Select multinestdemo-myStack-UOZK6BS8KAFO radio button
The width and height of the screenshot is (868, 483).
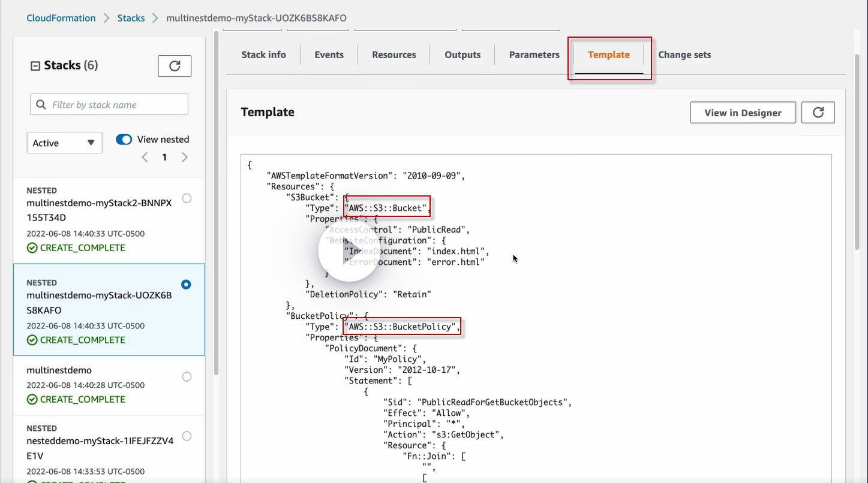coord(186,285)
